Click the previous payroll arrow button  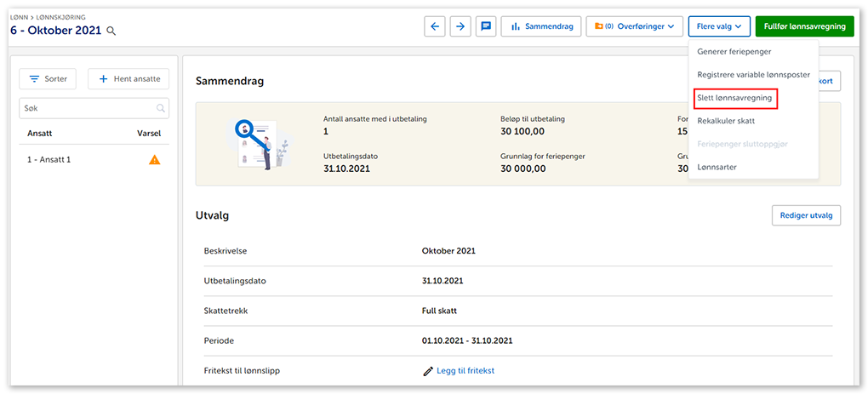click(x=436, y=26)
